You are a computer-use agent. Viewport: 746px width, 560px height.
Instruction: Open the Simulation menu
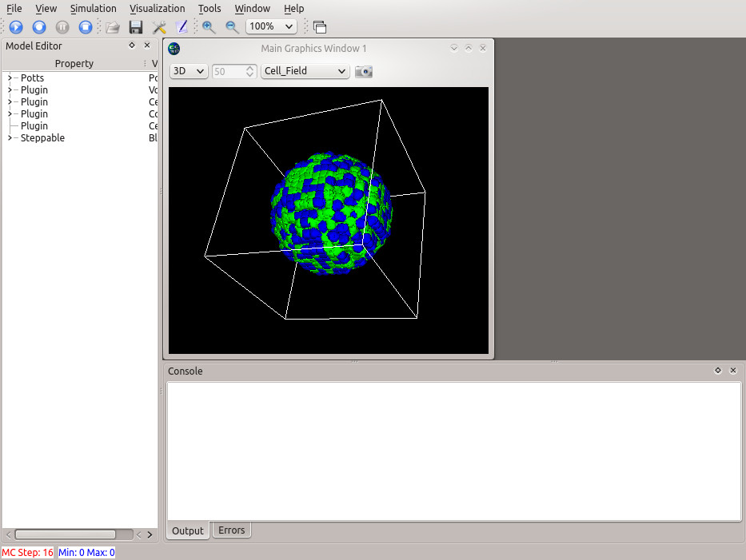(x=93, y=8)
